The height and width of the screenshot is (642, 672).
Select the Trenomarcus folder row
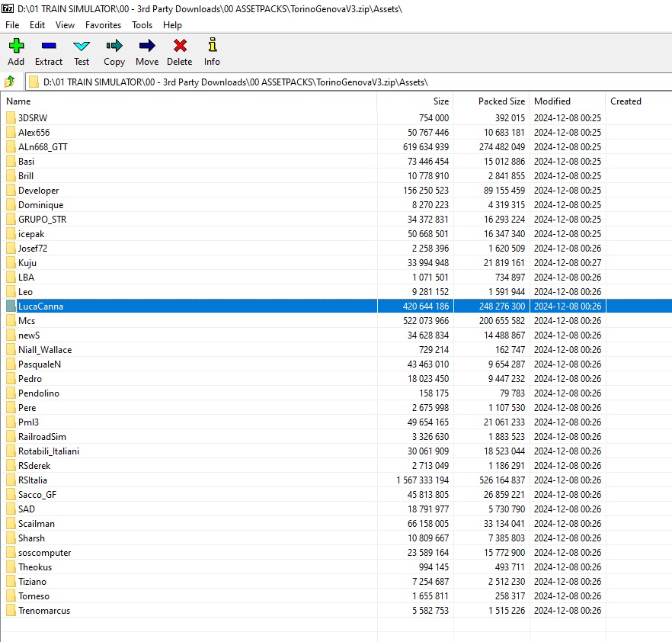tap(44, 611)
